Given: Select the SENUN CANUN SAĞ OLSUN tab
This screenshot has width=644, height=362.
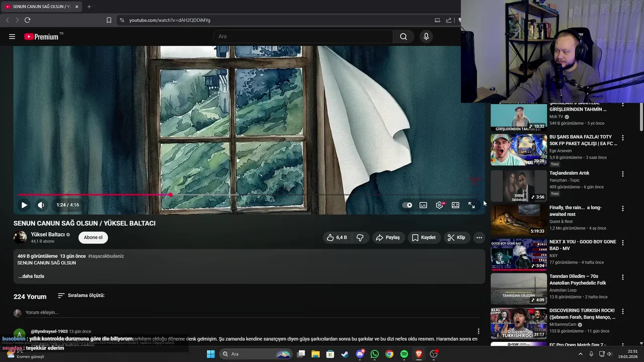Looking at the screenshot, I should [42, 7].
